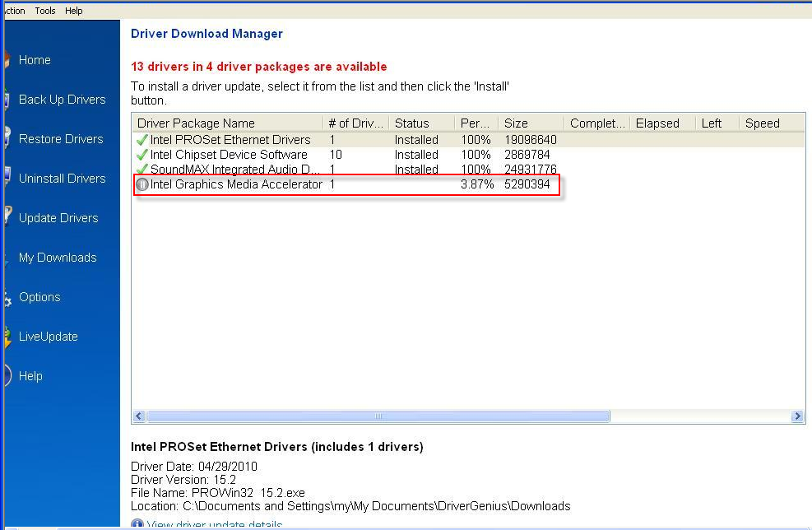The image size is (812, 530).
Task: Open the Tools menu
Action: (x=45, y=11)
